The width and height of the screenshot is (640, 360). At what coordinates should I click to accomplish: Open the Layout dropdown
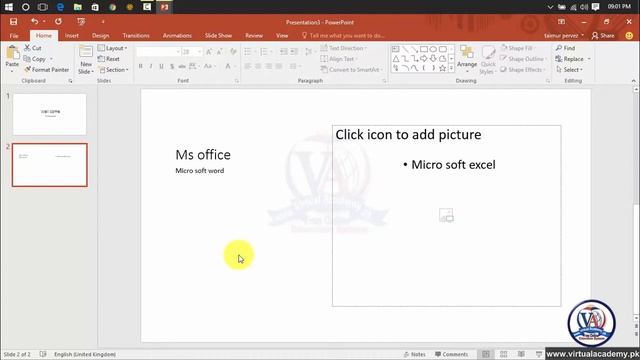pyautogui.click(x=113, y=48)
